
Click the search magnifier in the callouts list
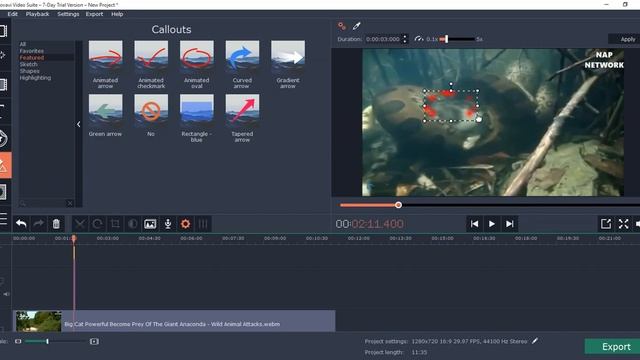point(23,203)
